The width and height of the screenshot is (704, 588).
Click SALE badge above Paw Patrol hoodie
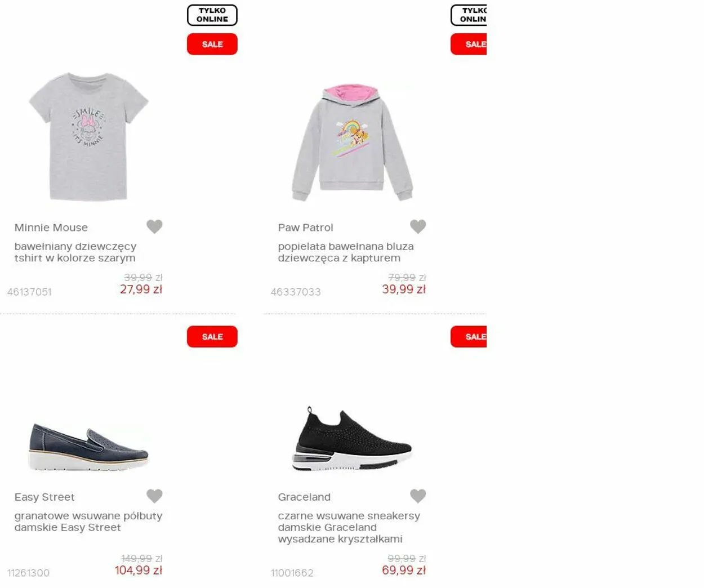pyautogui.click(x=469, y=44)
